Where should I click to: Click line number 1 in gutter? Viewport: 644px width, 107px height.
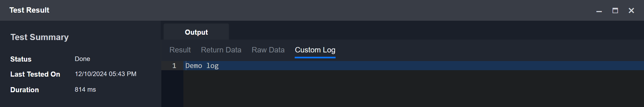click(x=174, y=66)
